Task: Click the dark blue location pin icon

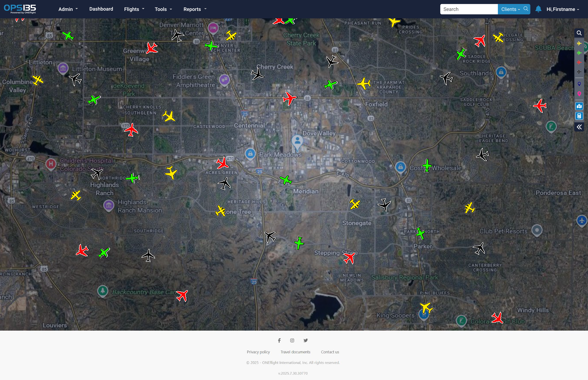Action: 579,84
